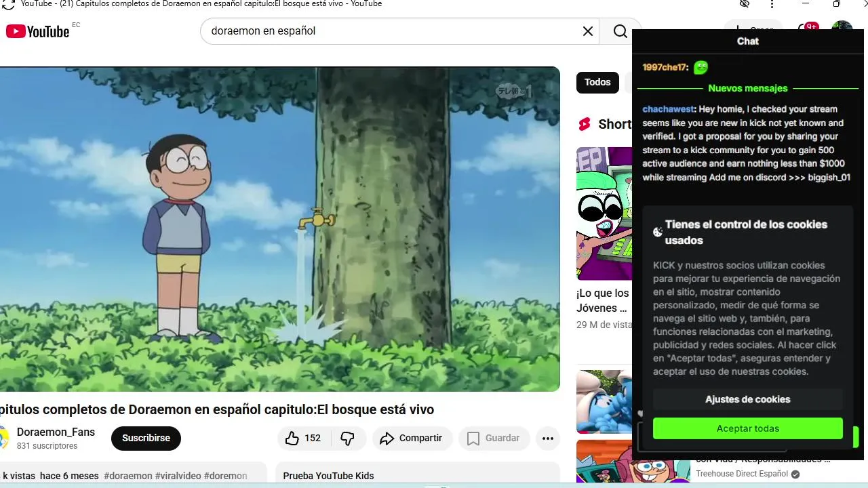The height and width of the screenshot is (488, 868).
Task: Click the #viralvideo hashtag
Action: pos(178,476)
